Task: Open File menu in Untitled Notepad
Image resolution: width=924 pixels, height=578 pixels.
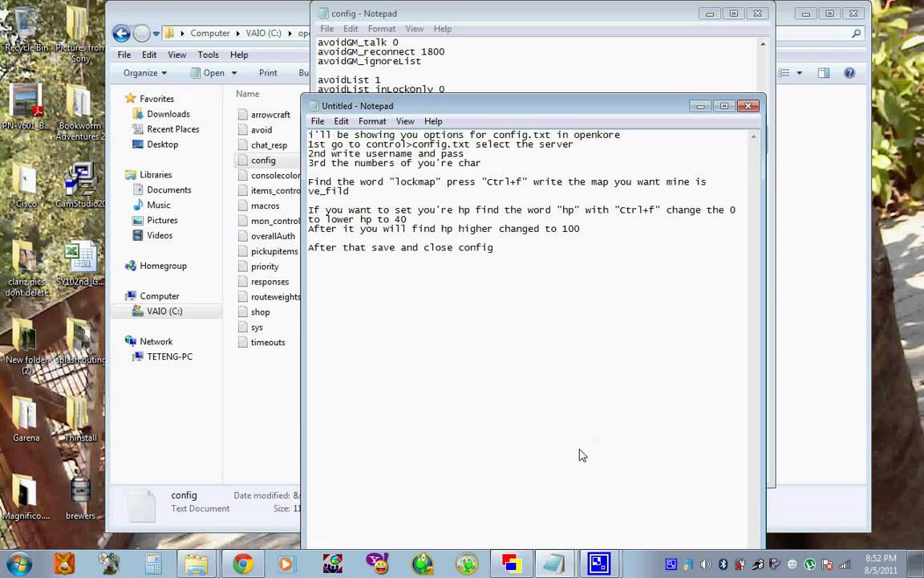Action: 317,121
